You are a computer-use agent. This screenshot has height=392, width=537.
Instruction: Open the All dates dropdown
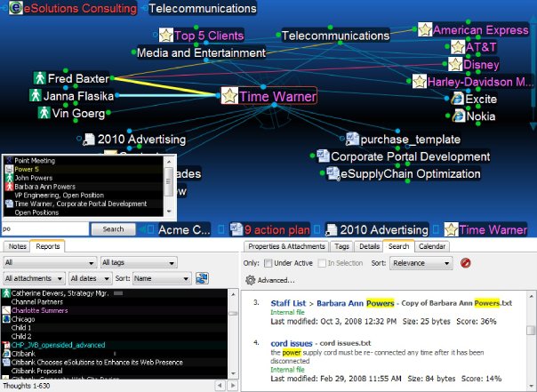(90, 278)
